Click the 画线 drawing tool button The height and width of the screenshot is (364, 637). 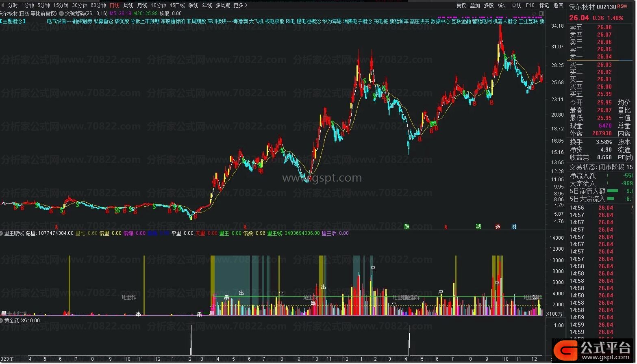click(x=516, y=5)
